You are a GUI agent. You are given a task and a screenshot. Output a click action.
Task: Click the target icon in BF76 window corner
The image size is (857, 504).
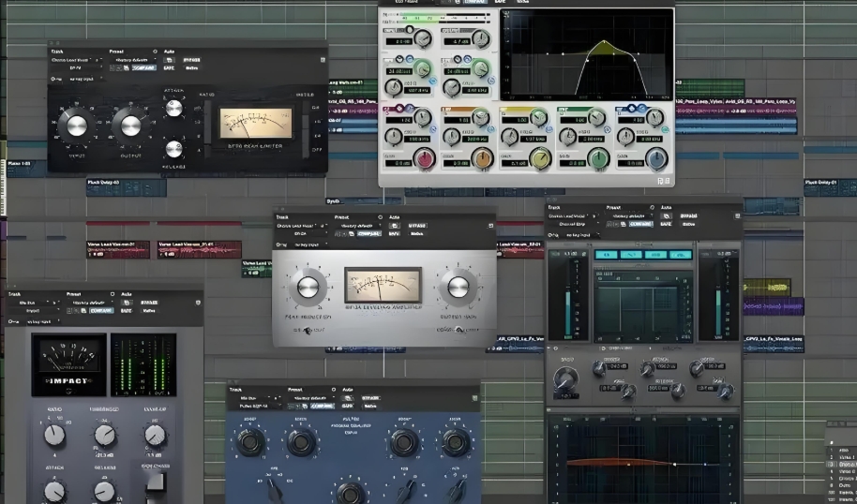pyautogui.click(x=323, y=60)
